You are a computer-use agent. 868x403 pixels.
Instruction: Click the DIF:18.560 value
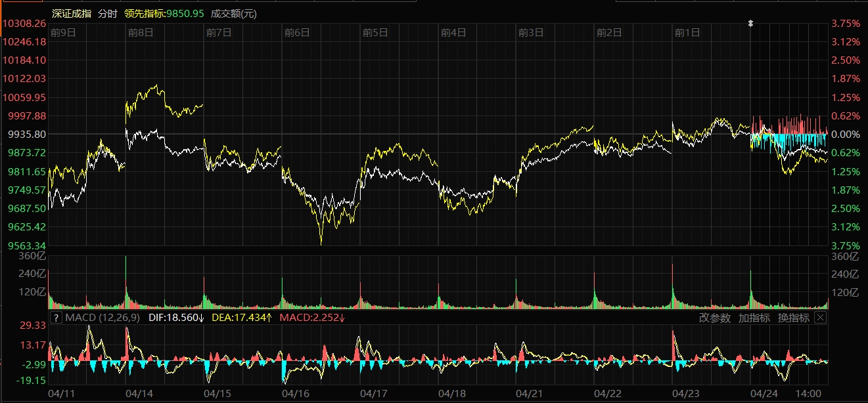pos(176,318)
